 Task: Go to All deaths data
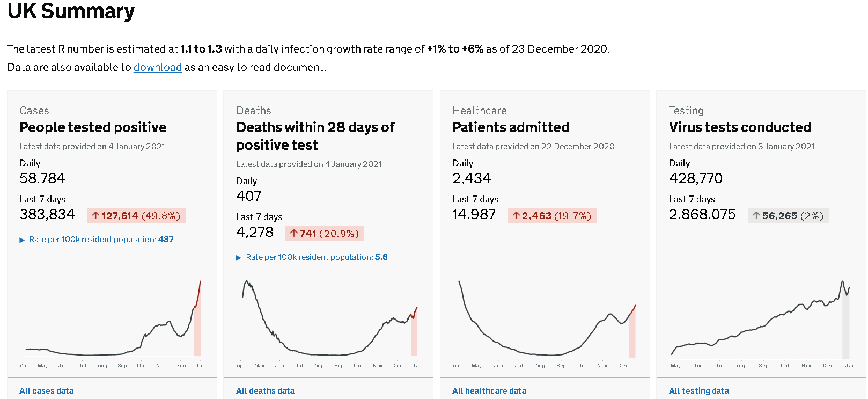(x=265, y=391)
